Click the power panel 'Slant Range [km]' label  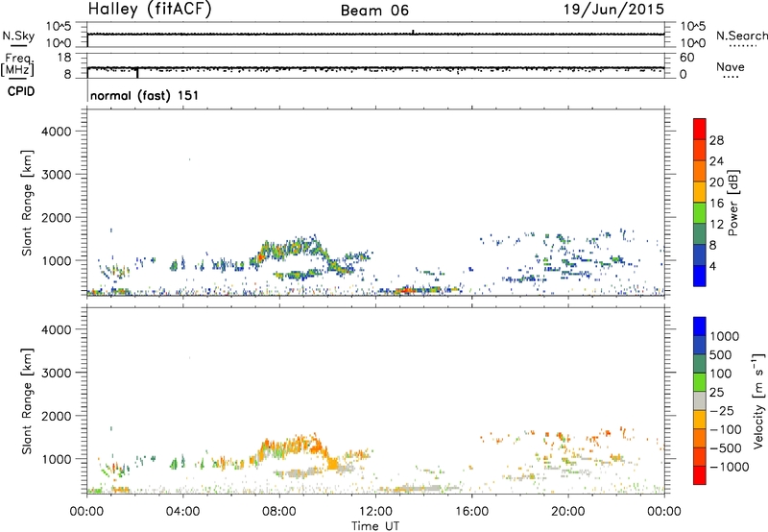27,203
